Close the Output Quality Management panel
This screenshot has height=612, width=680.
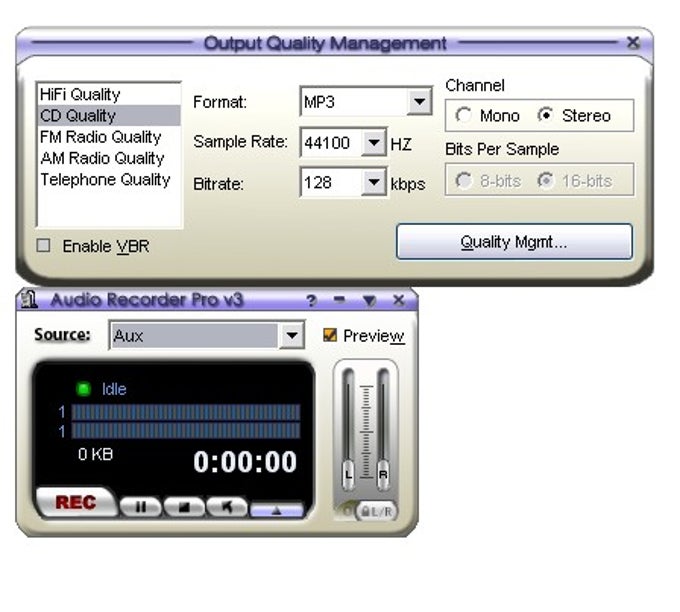(x=633, y=43)
